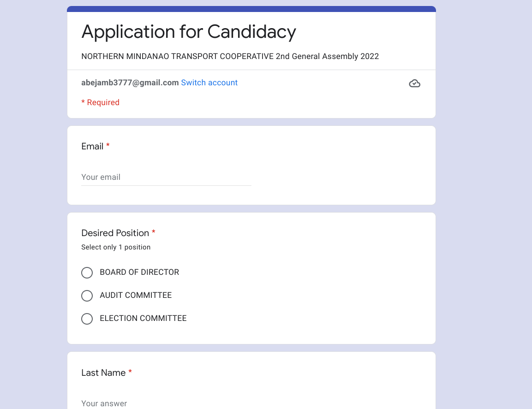This screenshot has height=409, width=532.
Task: Click the 'AUDIT COMMITTEE' label text
Action: point(136,295)
